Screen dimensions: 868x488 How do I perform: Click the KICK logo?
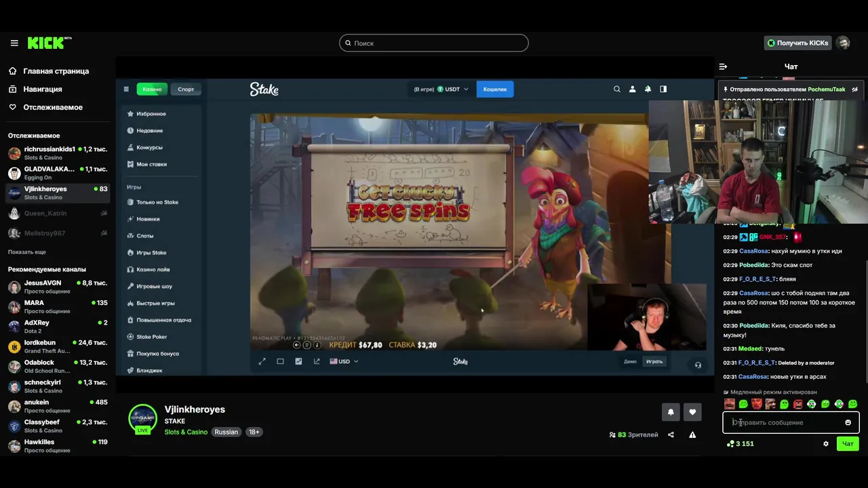pyautogui.click(x=48, y=43)
